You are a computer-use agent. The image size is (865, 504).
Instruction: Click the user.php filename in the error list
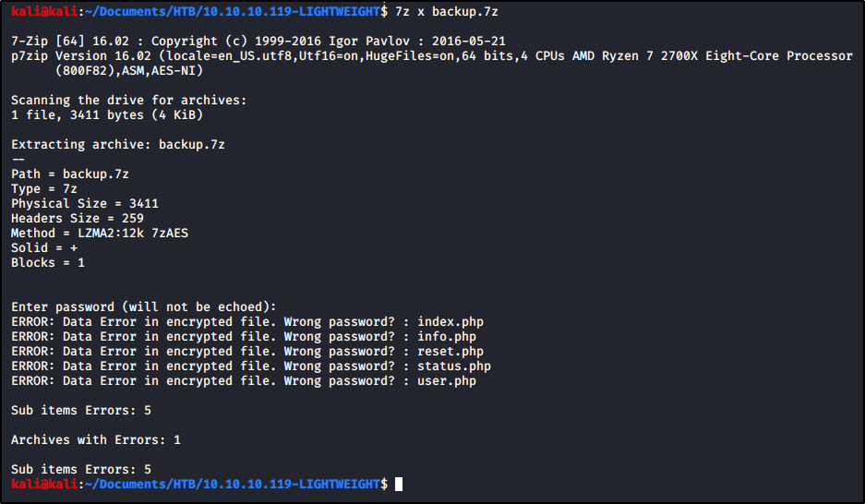coord(446,381)
